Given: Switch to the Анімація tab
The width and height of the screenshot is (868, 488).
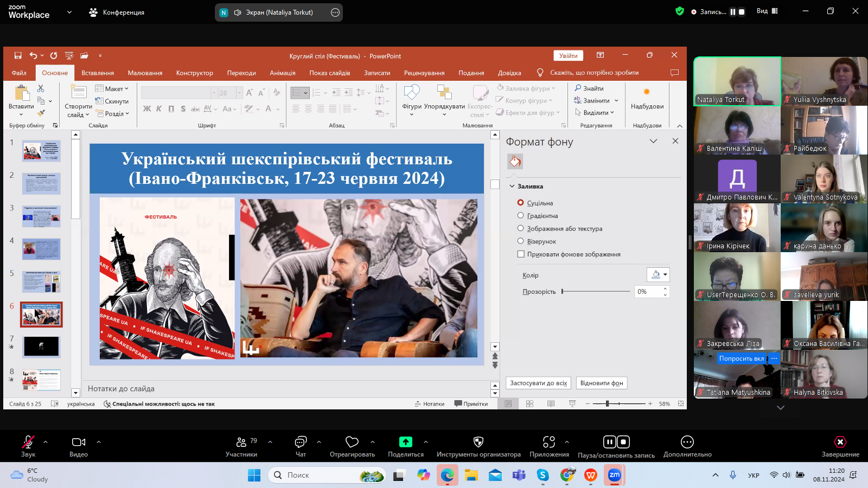Looking at the screenshot, I should pyautogui.click(x=283, y=73).
